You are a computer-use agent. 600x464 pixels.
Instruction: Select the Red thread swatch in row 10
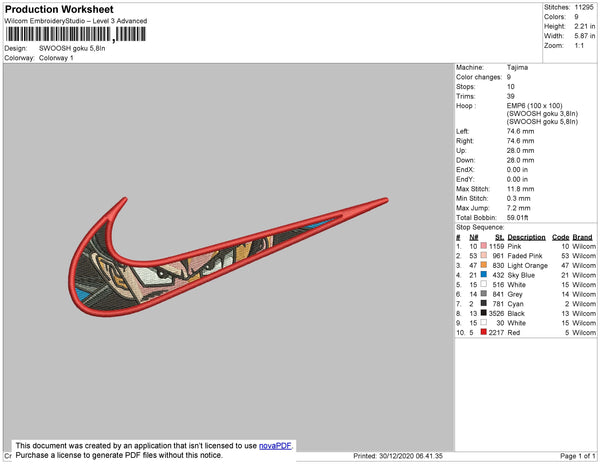[484, 332]
